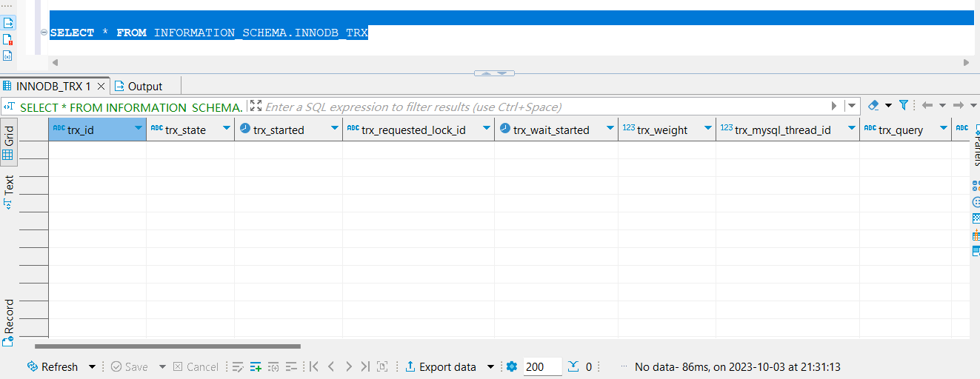Open fetch size settings gear icon
The image size is (980, 379).
[x=511, y=366]
